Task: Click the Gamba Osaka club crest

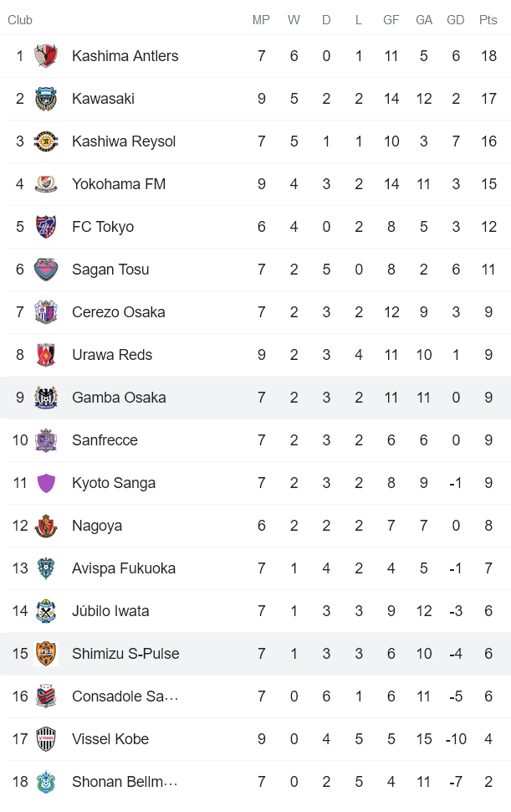Action: click(48, 397)
